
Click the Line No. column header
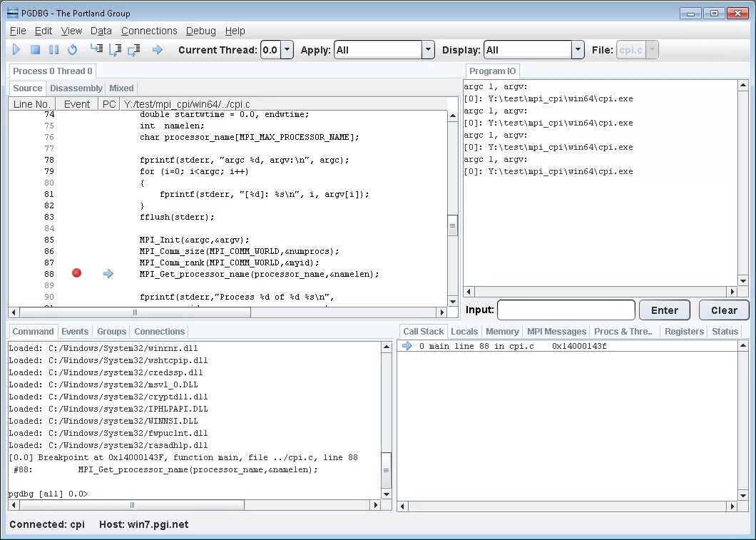click(32, 104)
